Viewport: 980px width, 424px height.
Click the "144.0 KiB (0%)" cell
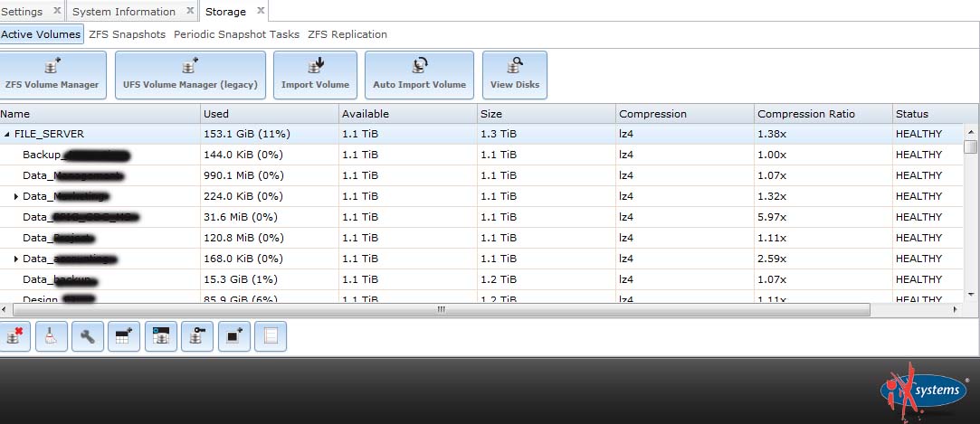[243, 155]
